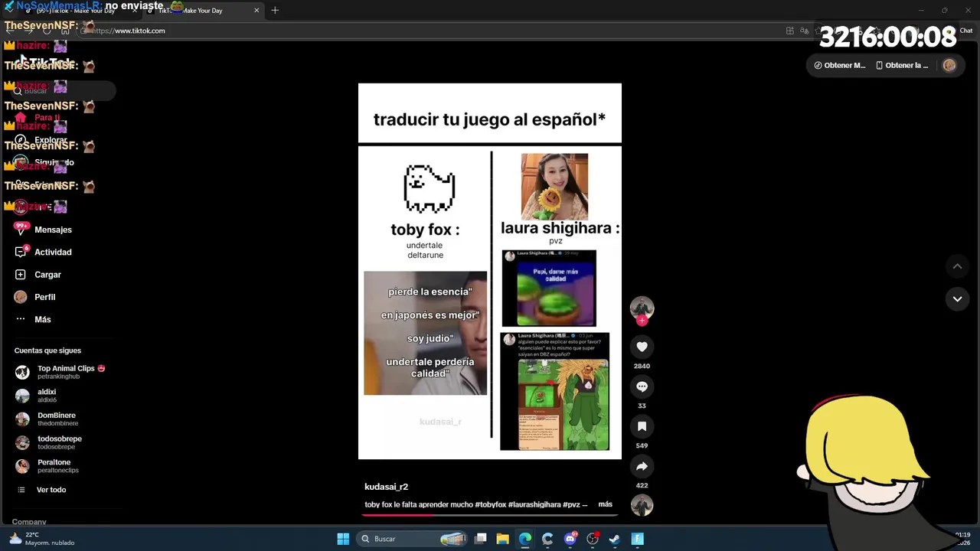980x551 pixels.
Task: Open the #pvz hashtag
Action: click(x=571, y=504)
